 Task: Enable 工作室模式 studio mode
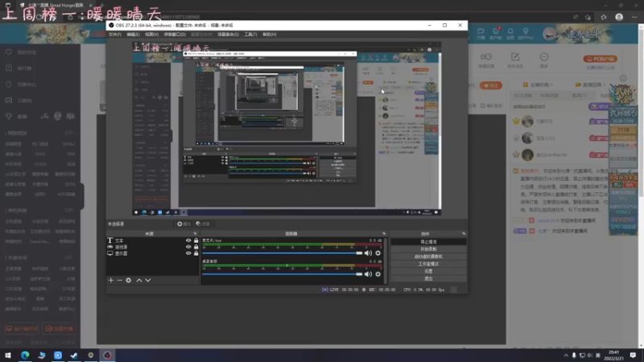[428, 264]
